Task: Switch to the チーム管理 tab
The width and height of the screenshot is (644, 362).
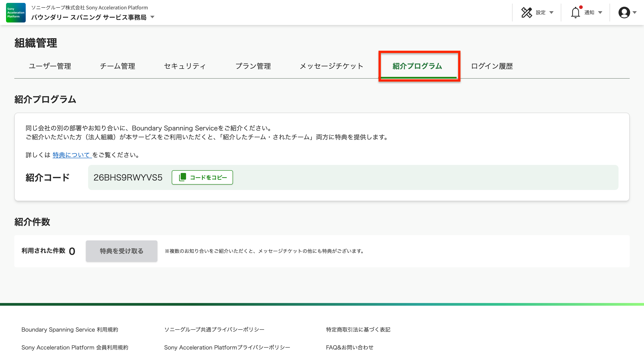Action: click(117, 66)
